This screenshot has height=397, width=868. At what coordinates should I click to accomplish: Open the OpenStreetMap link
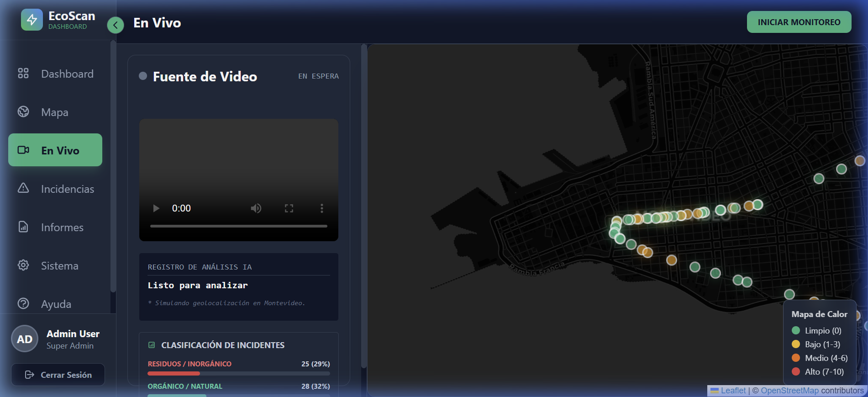(x=790, y=391)
